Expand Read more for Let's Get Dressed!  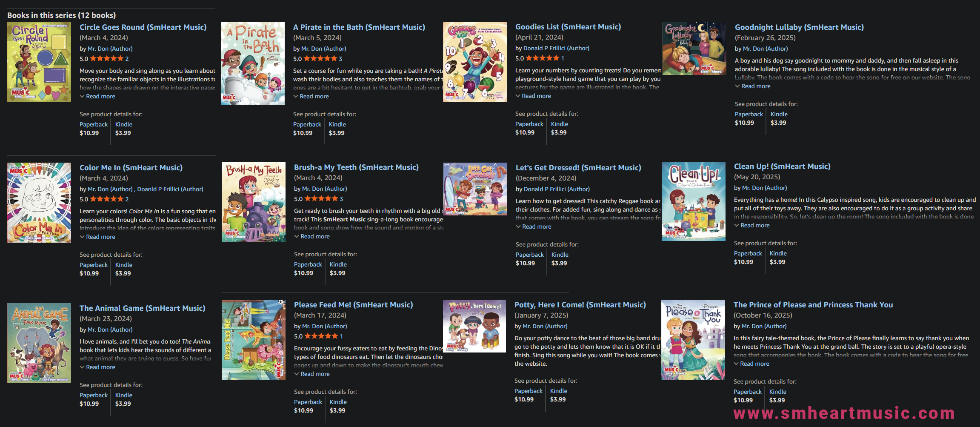click(536, 227)
